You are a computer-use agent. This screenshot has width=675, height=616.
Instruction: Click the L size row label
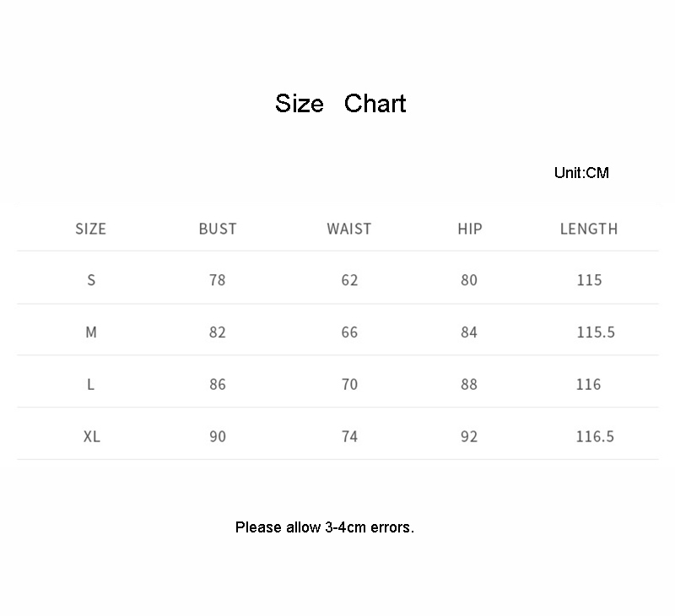(91, 385)
